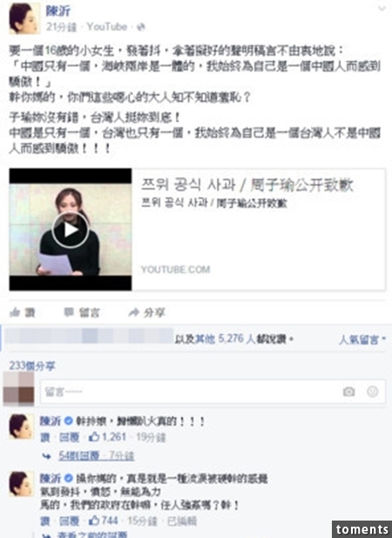The width and height of the screenshot is (392, 538).
Task: Click the 陳沂 author name at the top
Action: [x=57, y=11]
